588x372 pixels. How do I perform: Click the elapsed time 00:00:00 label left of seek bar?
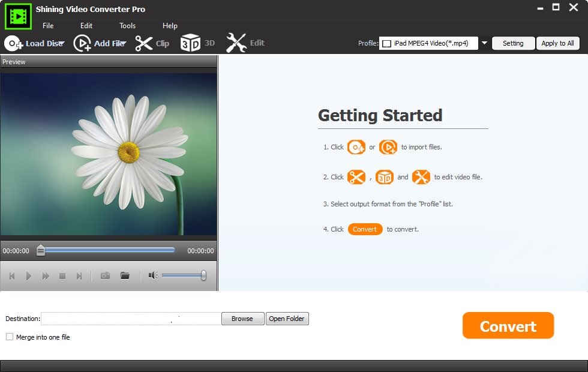click(16, 251)
